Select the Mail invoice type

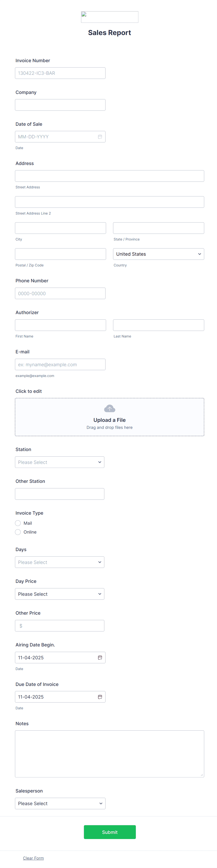(18, 523)
